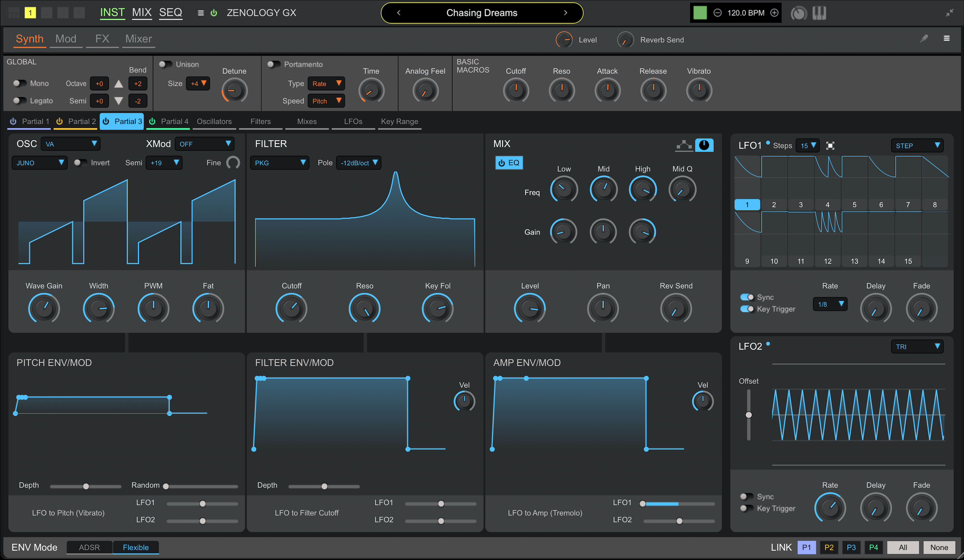Viewport: 964px width, 560px height.
Task: Open the LFO1 STEP waveform dropdown
Action: click(917, 145)
